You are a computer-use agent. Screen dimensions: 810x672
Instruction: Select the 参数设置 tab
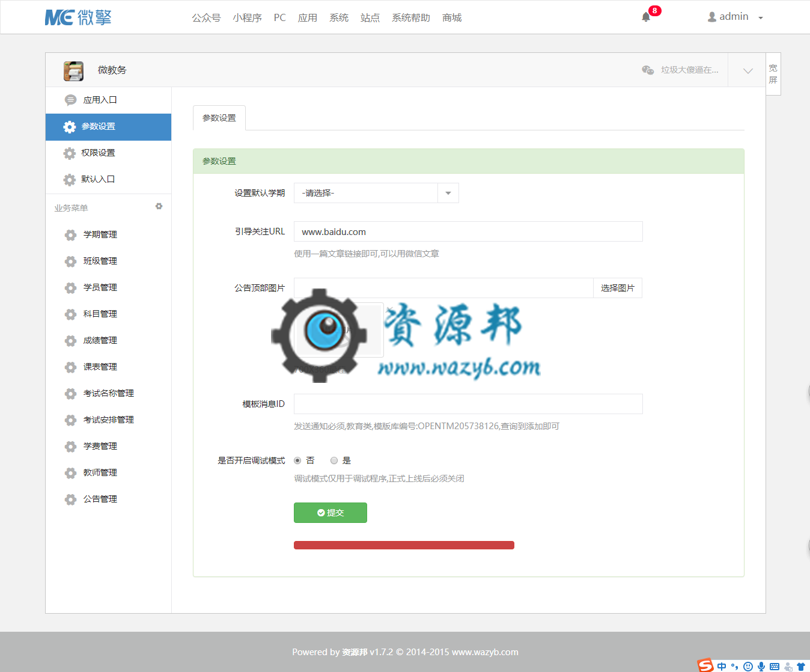pyautogui.click(x=219, y=118)
